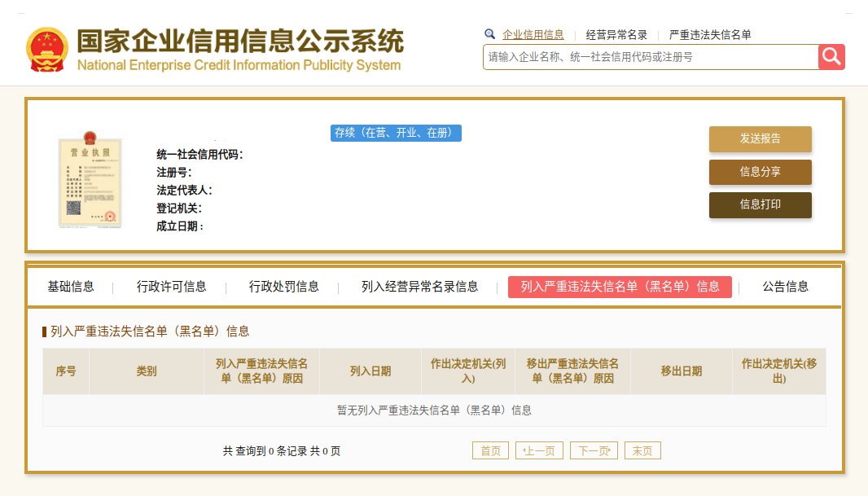This screenshot has height=496, width=868.
Task: Click the red search magnifier button
Action: click(831, 56)
